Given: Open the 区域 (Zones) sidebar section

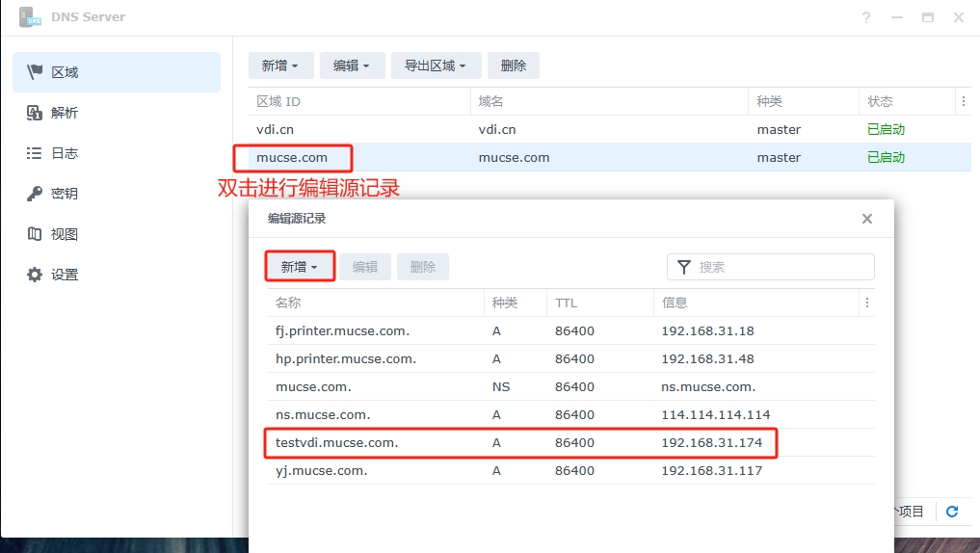Looking at the screenshot, I should (116, 72).
